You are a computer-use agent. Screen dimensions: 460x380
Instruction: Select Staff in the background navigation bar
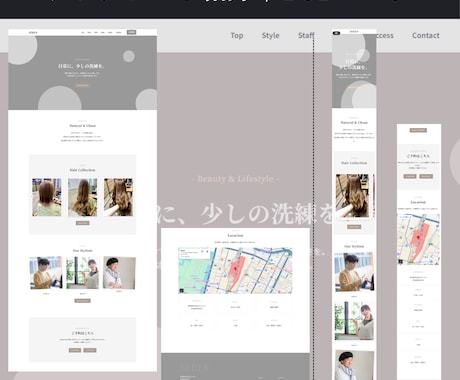pyautogui.click(x=306, y=35)
